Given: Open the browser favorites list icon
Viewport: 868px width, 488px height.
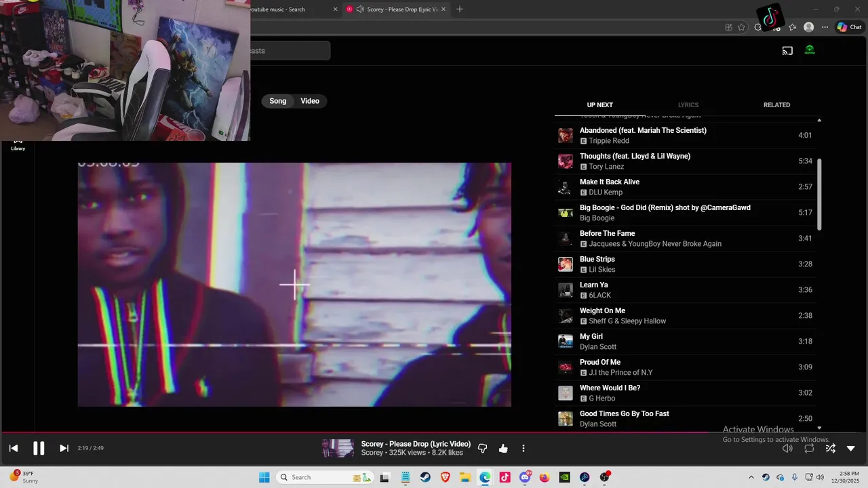Looking at the screenshot, I should click(792, 27).
